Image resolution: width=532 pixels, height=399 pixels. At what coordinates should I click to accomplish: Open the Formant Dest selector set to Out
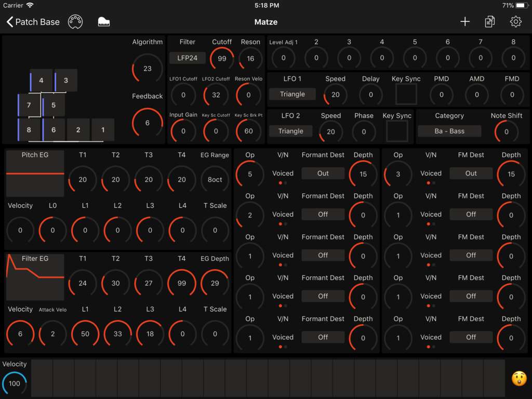tap(323, 174)
